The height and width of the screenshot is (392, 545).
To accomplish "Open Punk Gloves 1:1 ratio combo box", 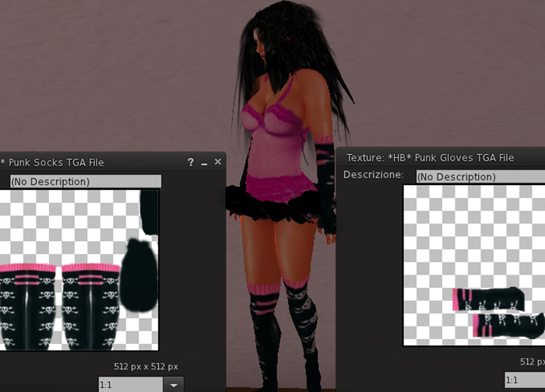I will point(525,380).
